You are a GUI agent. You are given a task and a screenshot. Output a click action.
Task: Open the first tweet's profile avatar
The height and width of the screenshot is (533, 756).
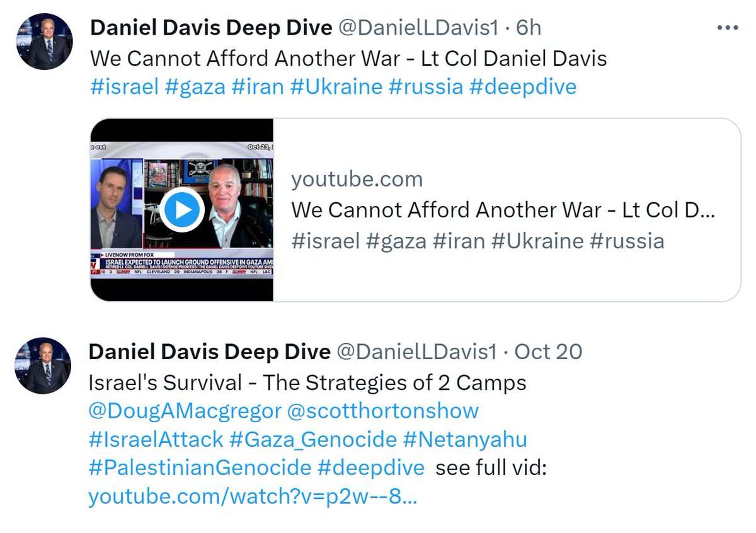click(x=44, y=41)
